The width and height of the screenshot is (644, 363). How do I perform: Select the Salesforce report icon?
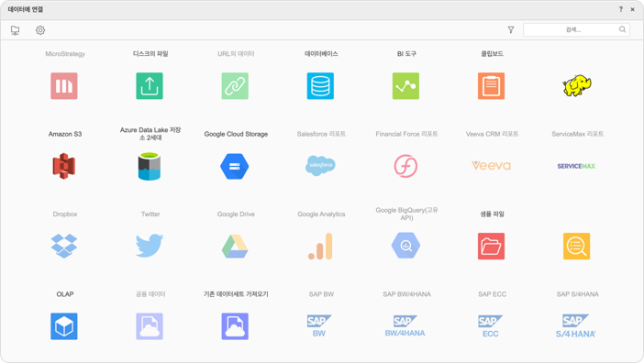click(320, 166)
